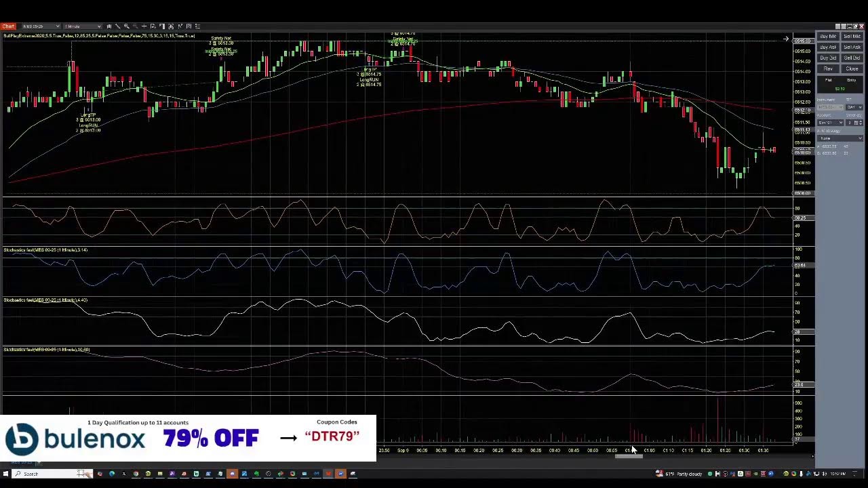Open the Chart Trader Instrument dropdown
The width and height of the screenshot is (868, 488).
pos(831,107)
